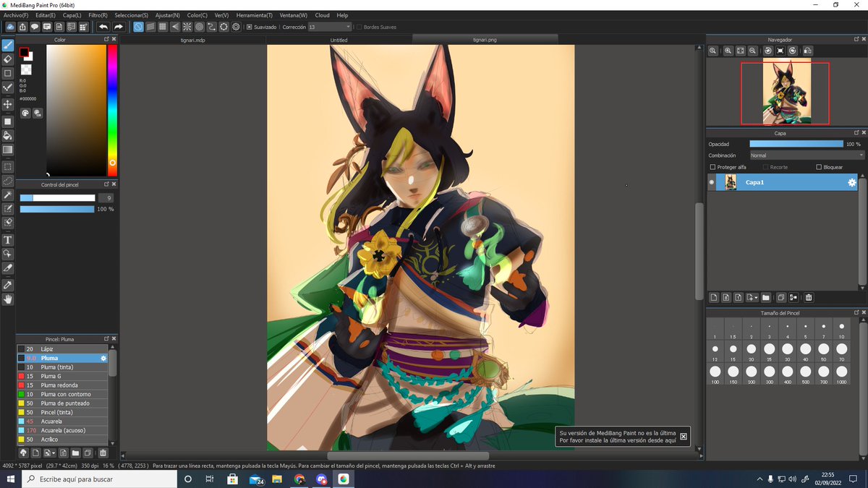Select the Lasso selection tool
868x488 pixels.
point(8,181)
